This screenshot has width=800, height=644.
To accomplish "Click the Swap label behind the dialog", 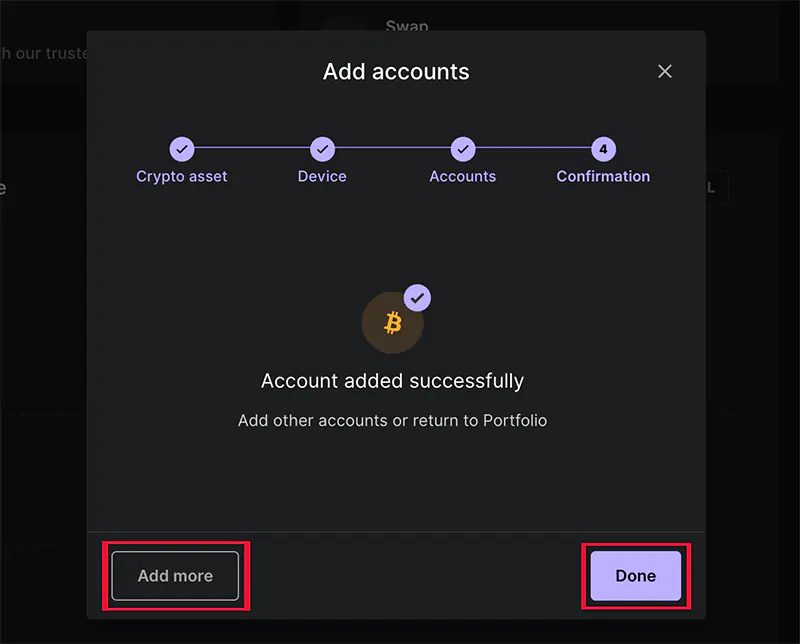I will pos(406,25).
